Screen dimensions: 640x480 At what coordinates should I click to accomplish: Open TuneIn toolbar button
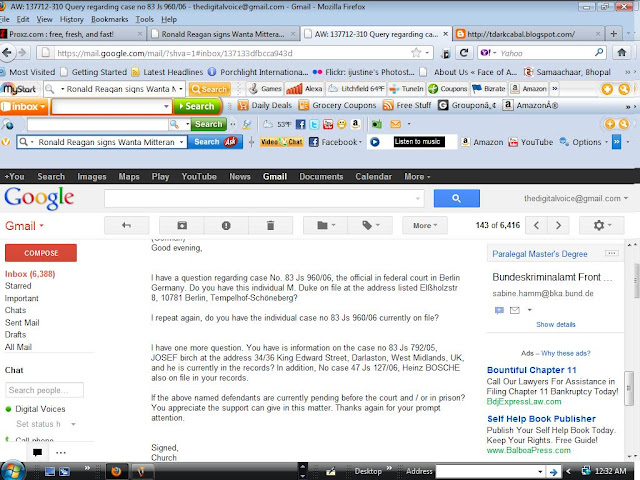407,89
